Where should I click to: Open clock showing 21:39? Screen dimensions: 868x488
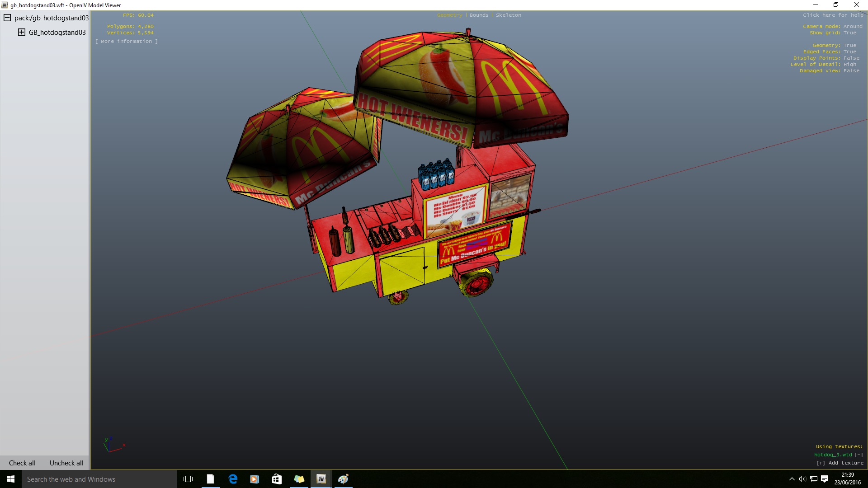[848, 479]
